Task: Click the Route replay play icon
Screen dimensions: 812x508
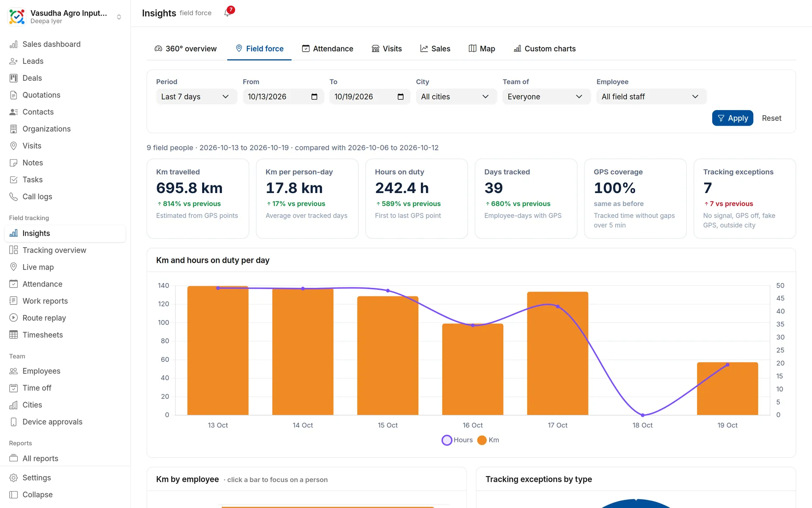Action: coord(14,318)
